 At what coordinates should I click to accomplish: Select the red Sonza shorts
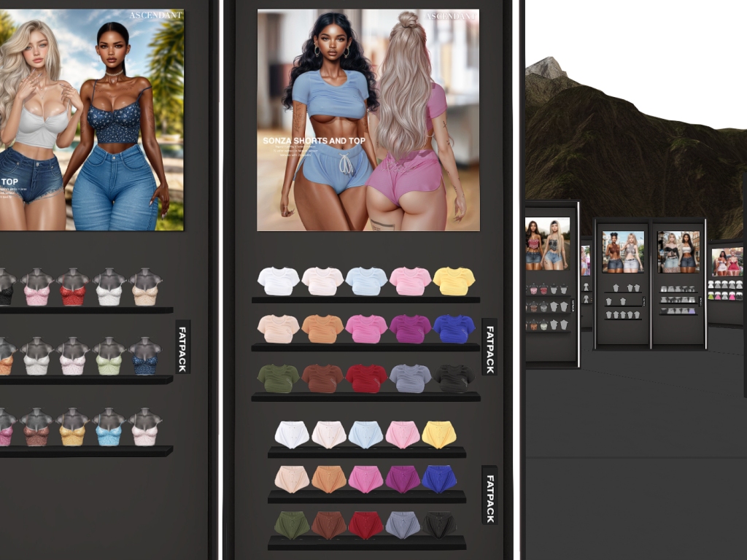pyautogui.click(x=365, y=525)
